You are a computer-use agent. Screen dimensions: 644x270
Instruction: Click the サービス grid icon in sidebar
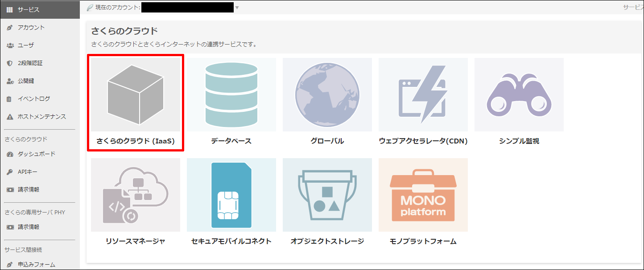pos(9,9)
